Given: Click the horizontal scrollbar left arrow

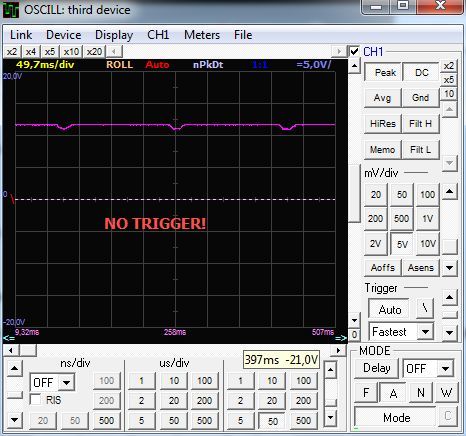Looking at the screenshot, I should coord(11,350).
